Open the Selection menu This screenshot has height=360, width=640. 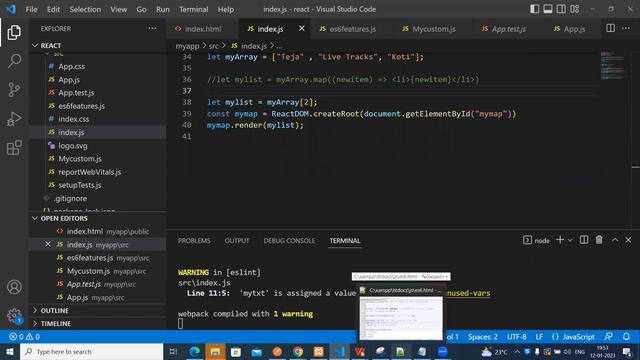[85, 9]
